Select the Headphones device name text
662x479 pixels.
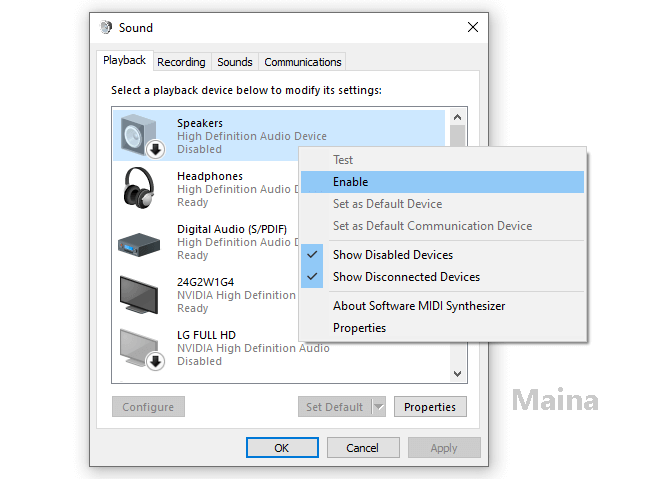(210, 176)
